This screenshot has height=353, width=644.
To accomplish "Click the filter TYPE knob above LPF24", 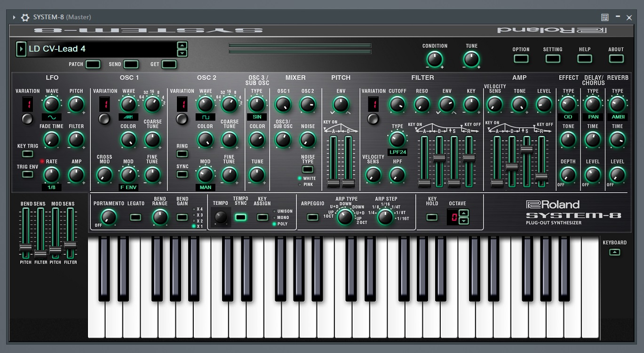I will point(398,140).
